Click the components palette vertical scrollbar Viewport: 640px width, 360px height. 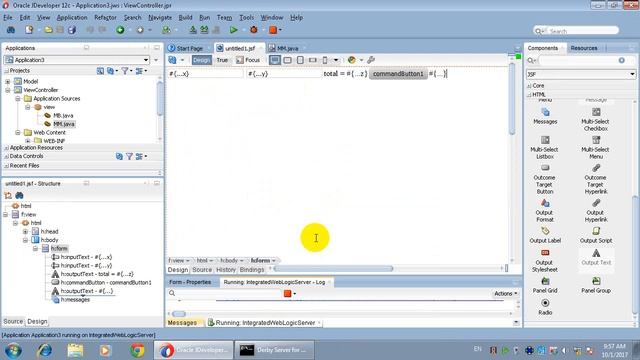click(635, 255)
